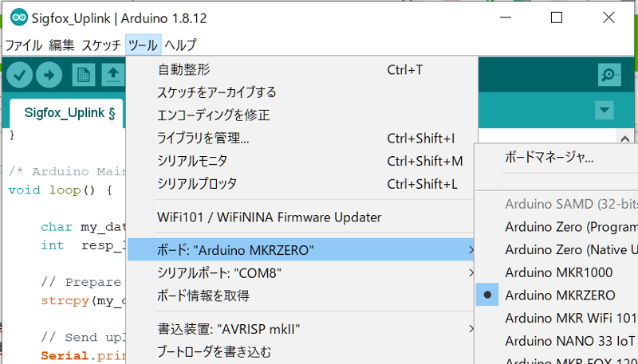Click the Arduino logo in title bar

[x=18, y=18]
